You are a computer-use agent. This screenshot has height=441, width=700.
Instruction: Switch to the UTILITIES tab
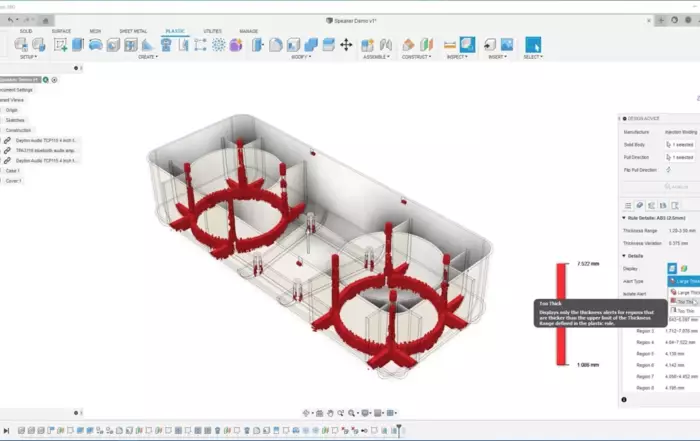212,31
